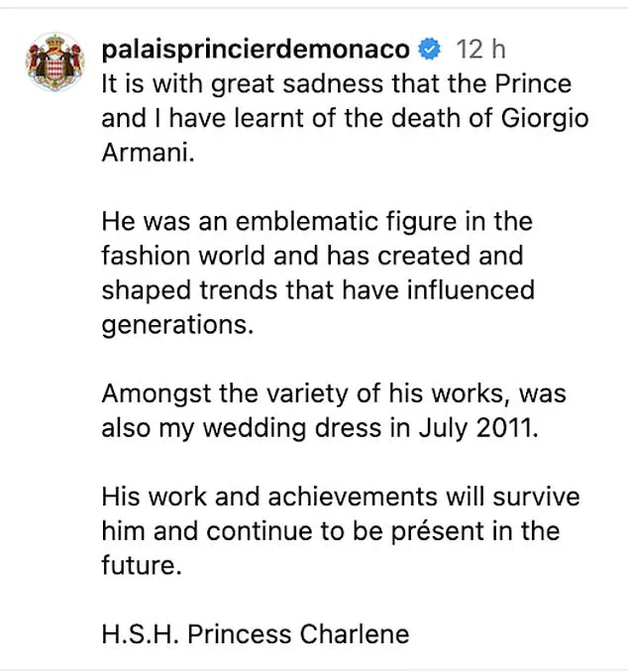Click the blue verified badge icon

[430, 49]
